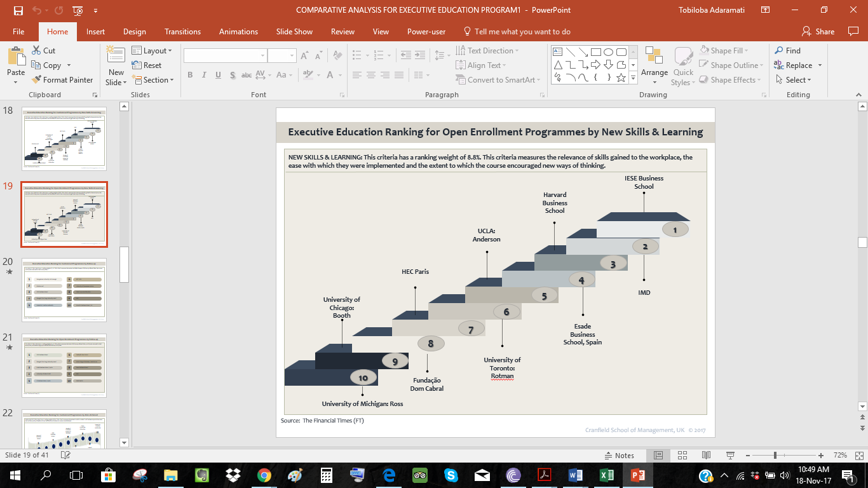Click the zoom slider handle
This screenshot has width=868, height=488.
775,456
